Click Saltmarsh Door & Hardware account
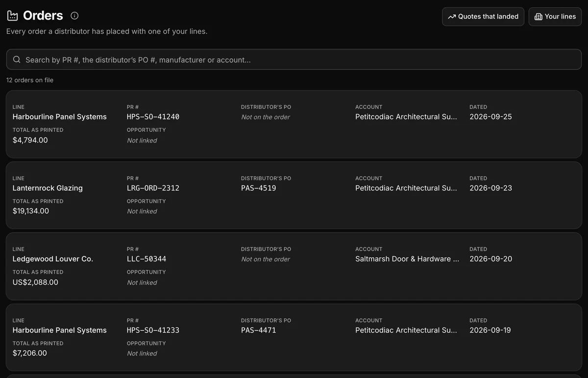This screenshot has width=588, height=378. (x=407, y=259)
